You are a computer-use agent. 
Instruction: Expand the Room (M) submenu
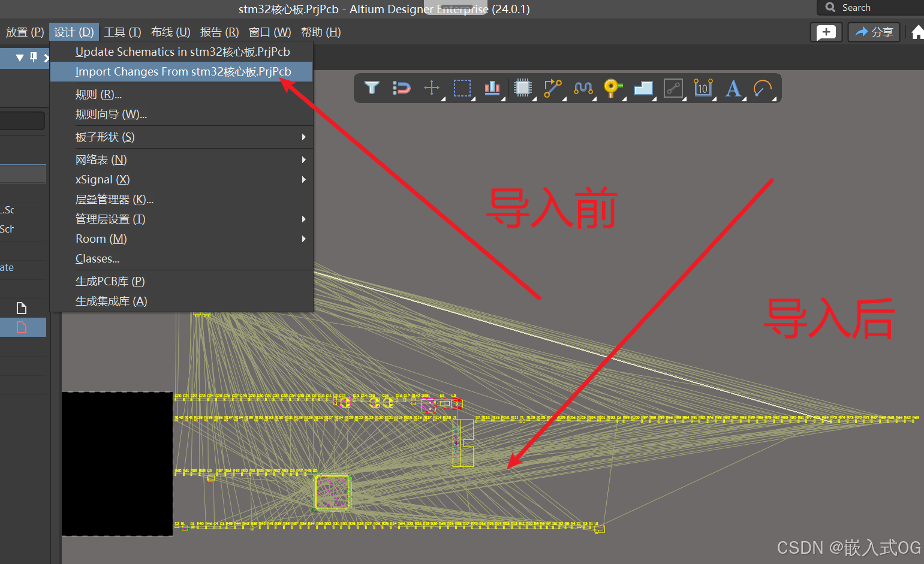[x=182, y=239]
